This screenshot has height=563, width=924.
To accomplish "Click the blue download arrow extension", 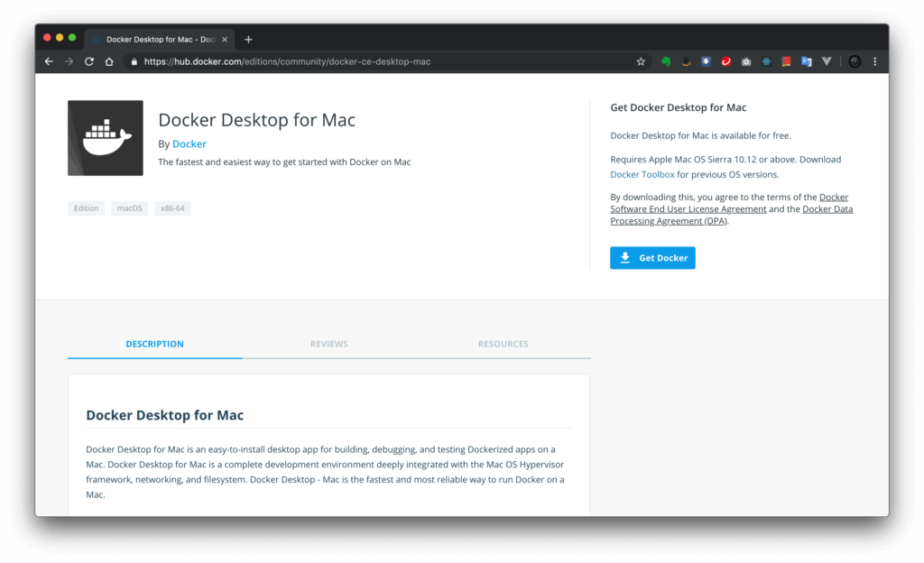I will coord(706,61).
